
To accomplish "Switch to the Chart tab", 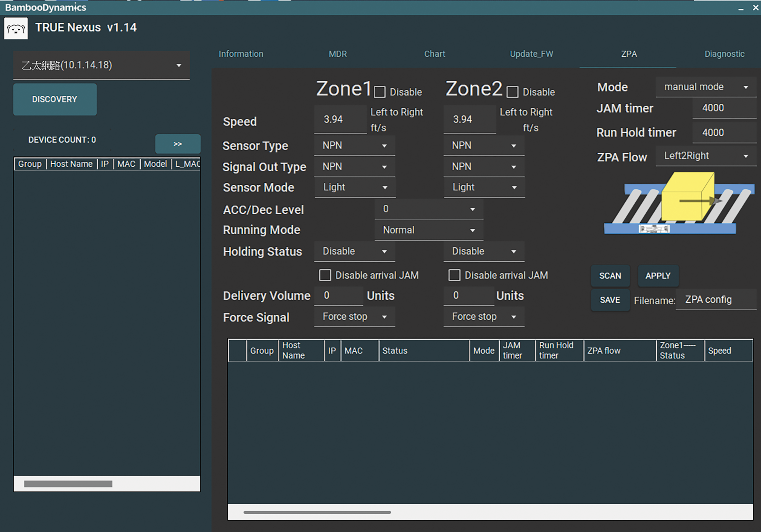I will coord(435,54).
